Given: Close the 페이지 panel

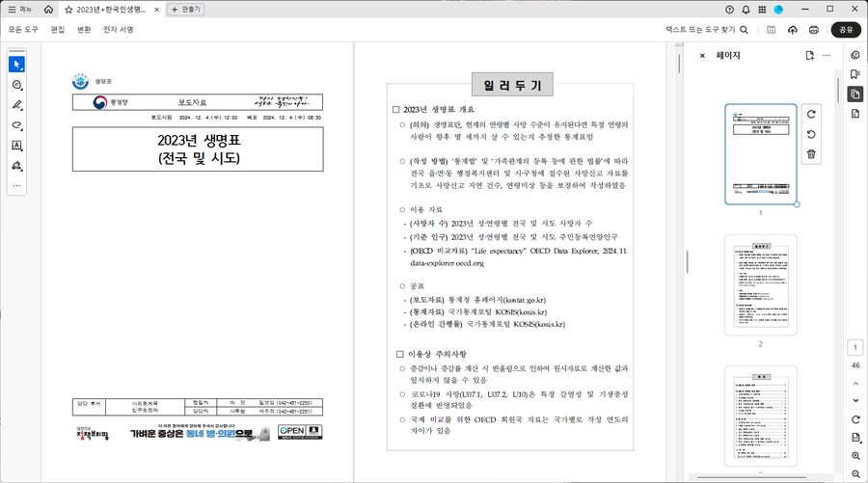Looking at the screenshot, I should (702, 55).
